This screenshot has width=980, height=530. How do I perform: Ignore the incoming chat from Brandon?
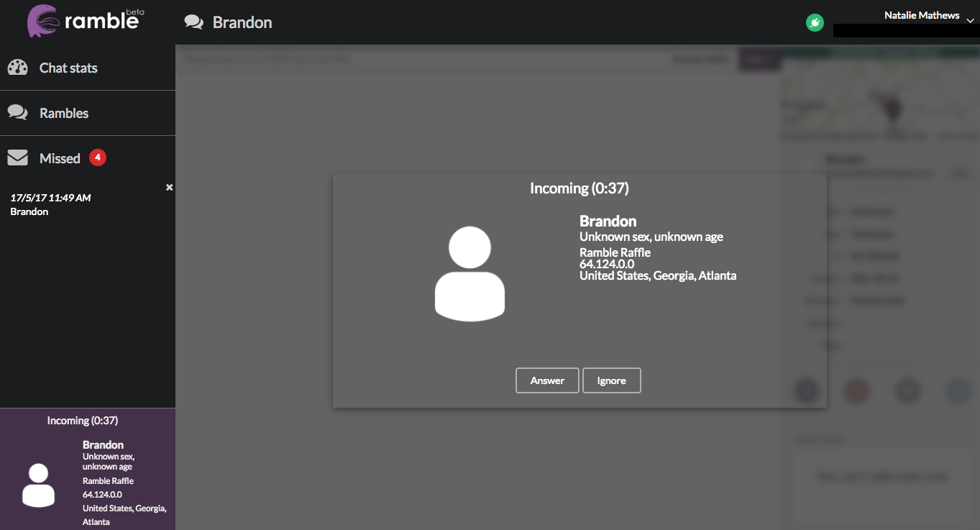[611, 380]
